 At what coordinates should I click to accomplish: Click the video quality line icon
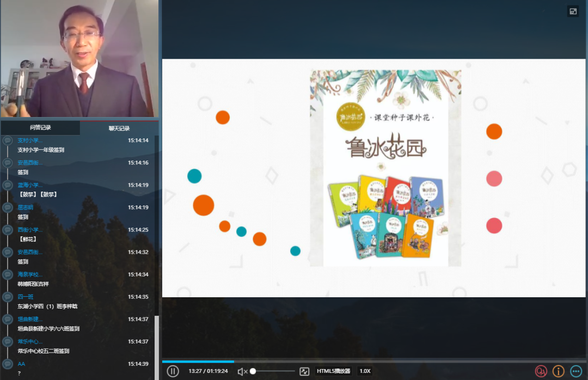click(304, 371)
